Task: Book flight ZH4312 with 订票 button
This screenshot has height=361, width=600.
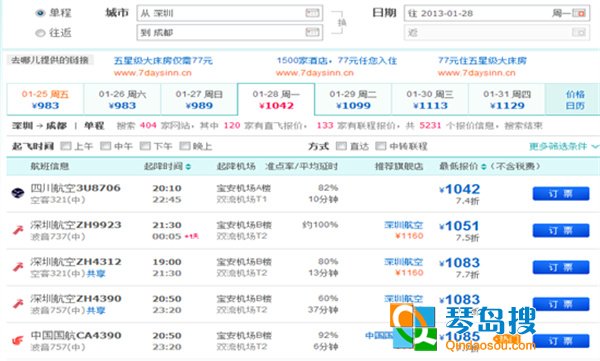Action: pos(561,267)
